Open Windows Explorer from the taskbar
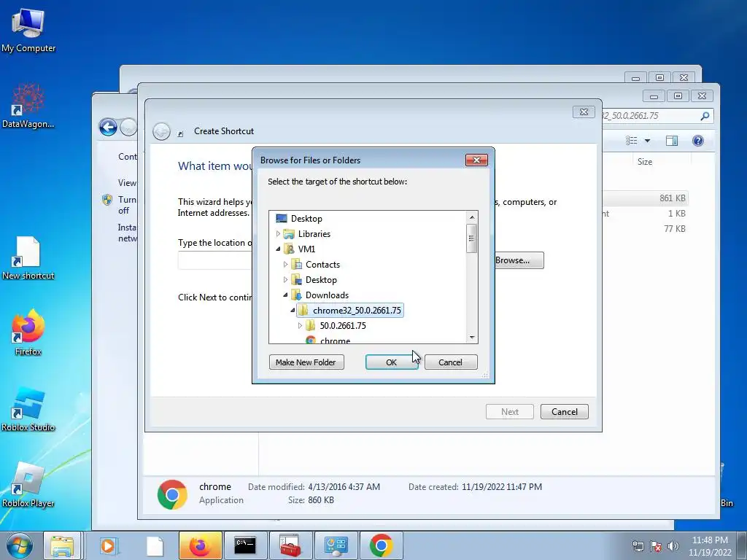Viewport: 747px width, 560px height. pyautogui.click(x=62, y=545)
